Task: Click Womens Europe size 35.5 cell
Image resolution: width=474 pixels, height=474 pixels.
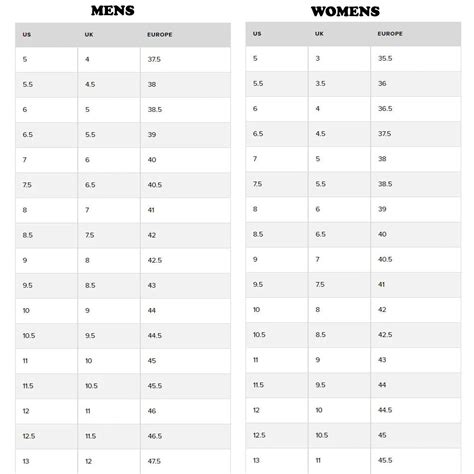Action: (416, 58)
